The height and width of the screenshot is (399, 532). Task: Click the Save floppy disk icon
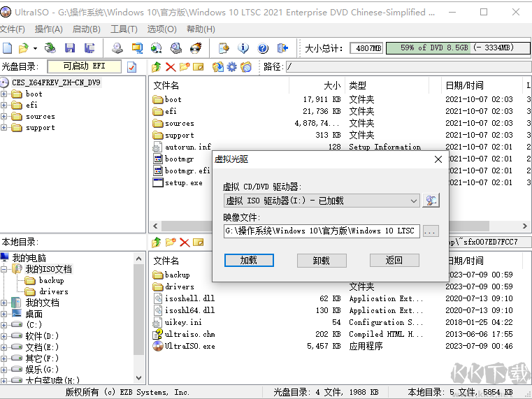click(x=69, y=48)
